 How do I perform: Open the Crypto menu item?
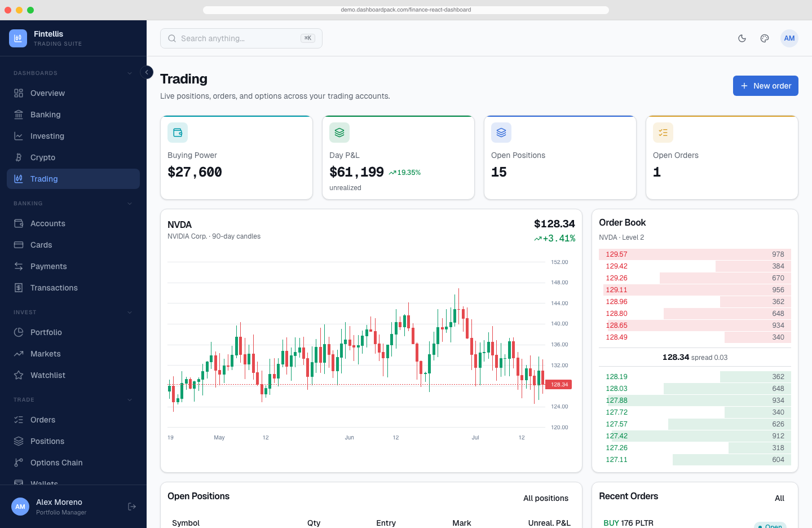click(73, 157)
